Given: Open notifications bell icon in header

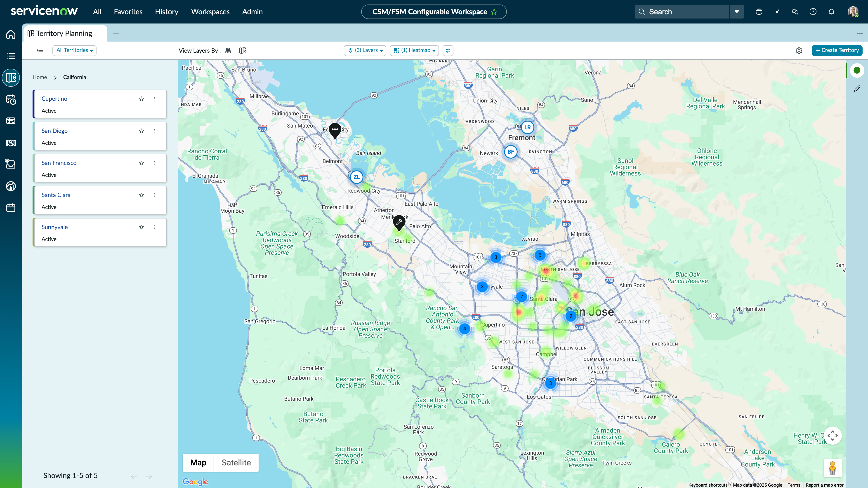Looking at the screenshot, I should click(831, 12).
